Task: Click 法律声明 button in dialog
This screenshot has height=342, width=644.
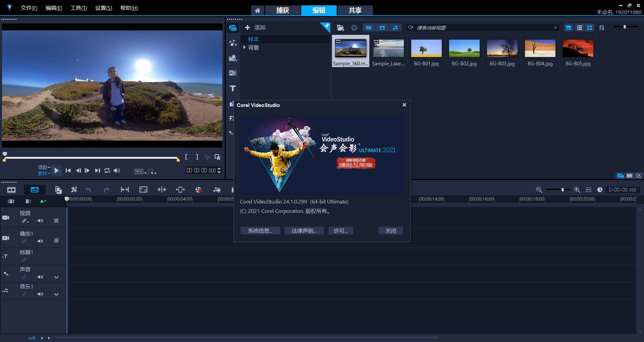Action: pos(304,231)
